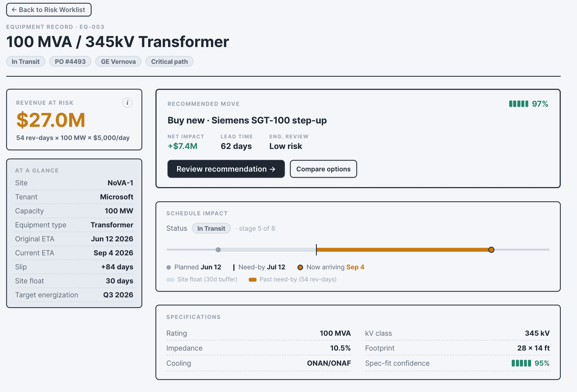Click the Transformer equipment type value
This screenshot has width=577, height=392.
(x=112, y=225)
